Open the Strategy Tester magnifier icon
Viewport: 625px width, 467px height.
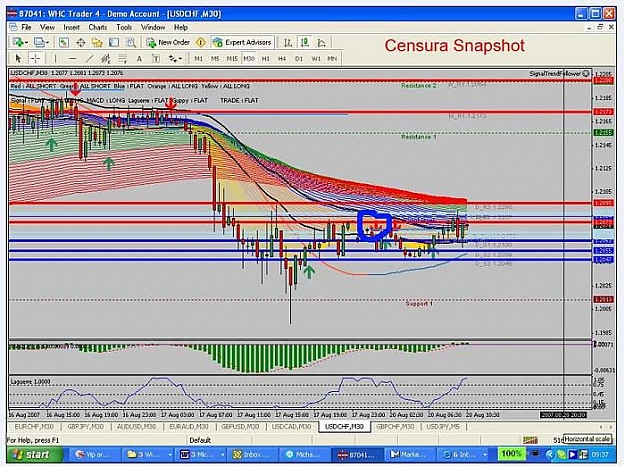[x=131, y=42]
